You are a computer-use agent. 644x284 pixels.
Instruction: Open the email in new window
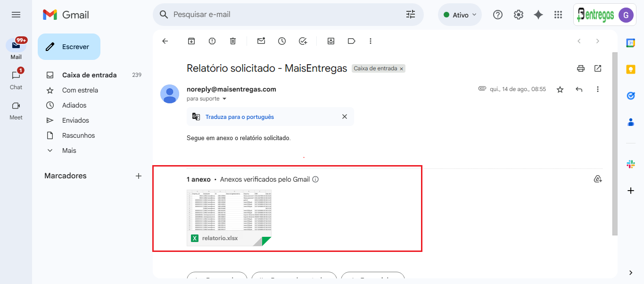(x=598, y=68)
